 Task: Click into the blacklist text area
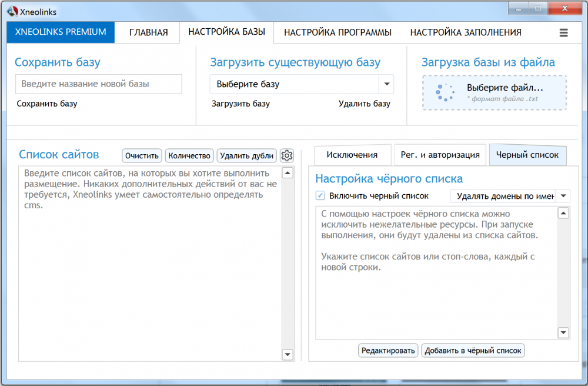click(x=436, y=272)
